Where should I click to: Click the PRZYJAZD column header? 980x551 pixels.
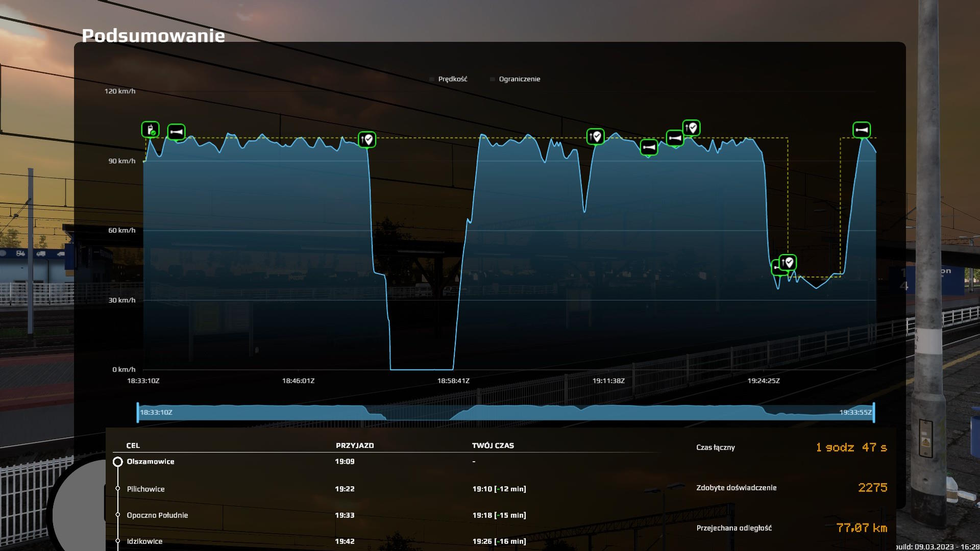pyautogui.click(x=355, y=445)
